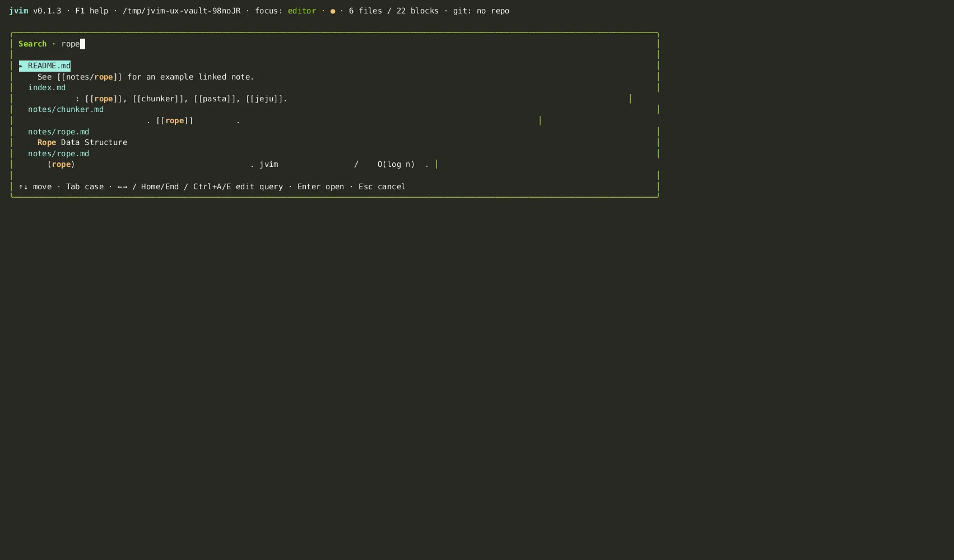
Task: Click the 'focus: editor' status entry
Action: click(286, 11)
